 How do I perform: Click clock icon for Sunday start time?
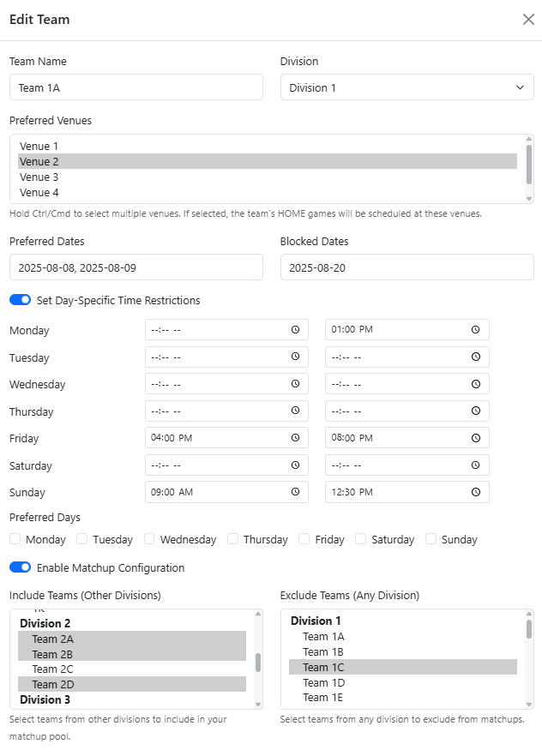(295, 492)
